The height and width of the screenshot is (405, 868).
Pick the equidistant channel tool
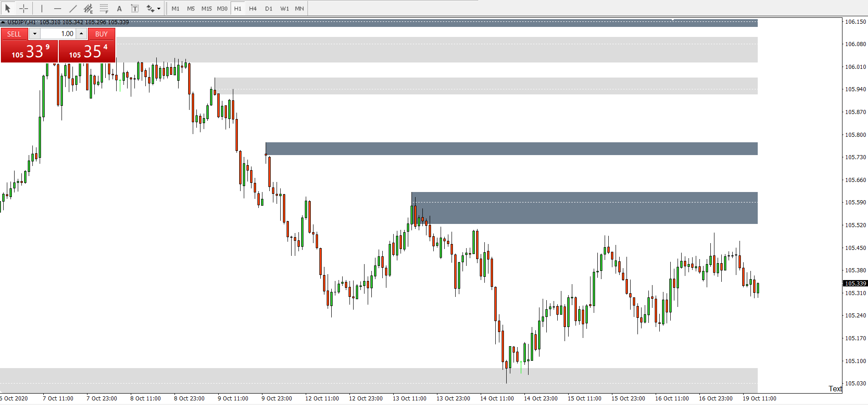88,8
